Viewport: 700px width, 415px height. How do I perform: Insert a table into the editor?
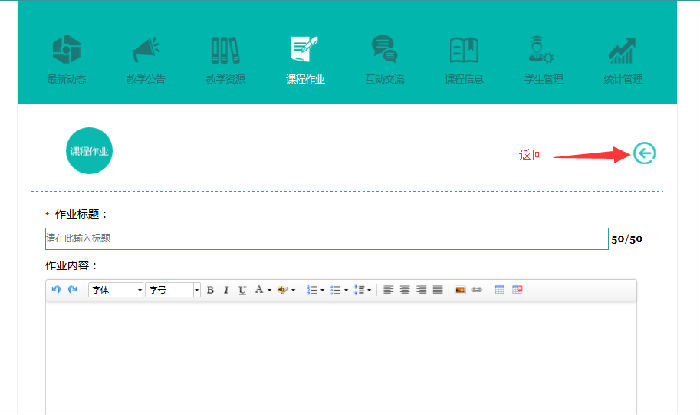(500, 290)
